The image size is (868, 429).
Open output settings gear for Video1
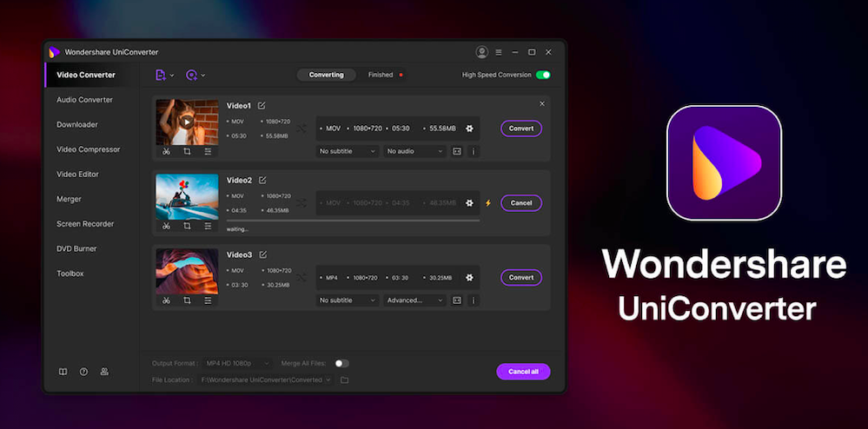[x=469, y=129]
